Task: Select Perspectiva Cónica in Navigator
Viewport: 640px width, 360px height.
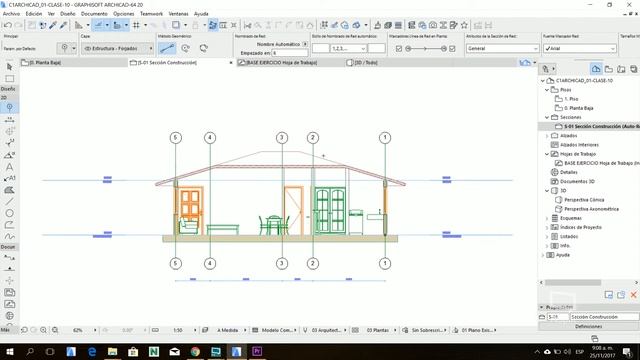Action: [x=584, y=200]
